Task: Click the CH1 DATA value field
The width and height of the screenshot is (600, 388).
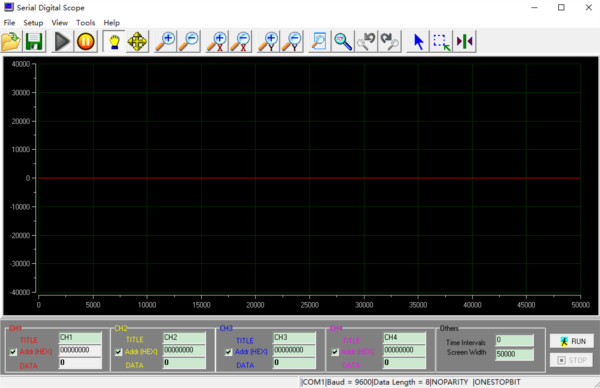Action: (x=80, y=363)
